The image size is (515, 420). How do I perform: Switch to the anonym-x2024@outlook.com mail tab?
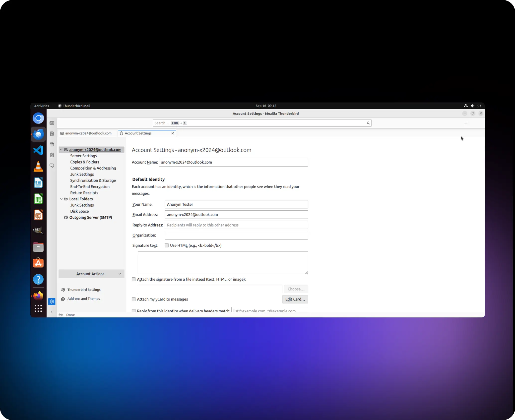(x=87, y=133)
